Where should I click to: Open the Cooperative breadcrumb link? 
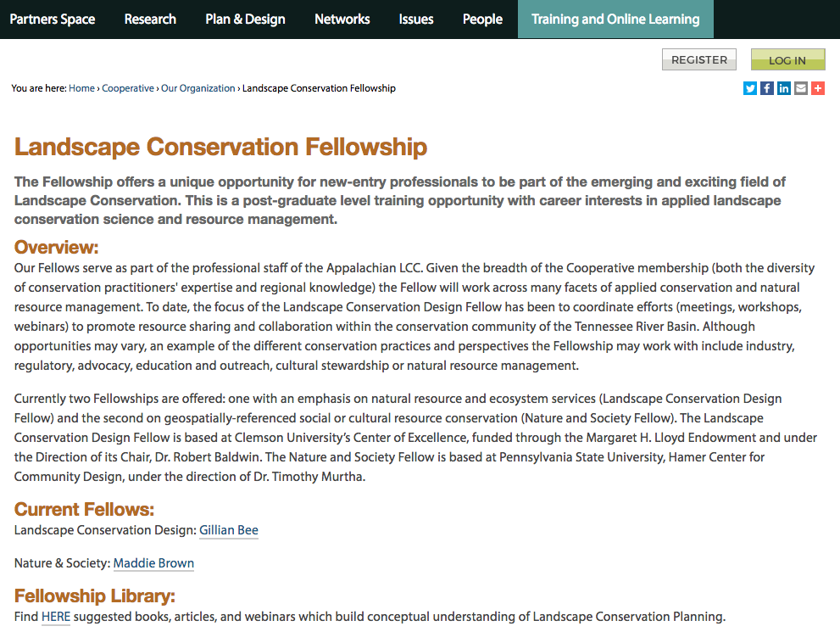click(128, 88)
